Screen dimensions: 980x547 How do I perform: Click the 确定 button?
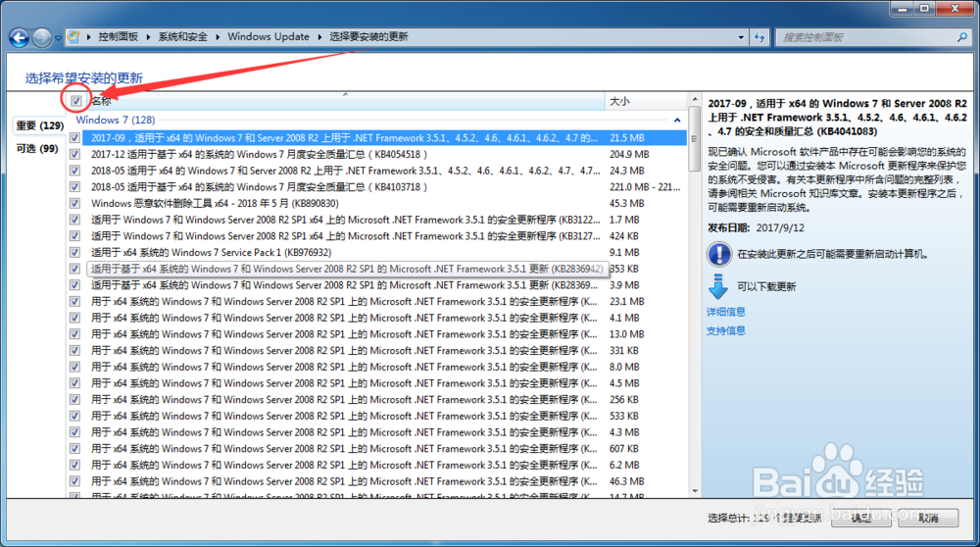(861, 518)
